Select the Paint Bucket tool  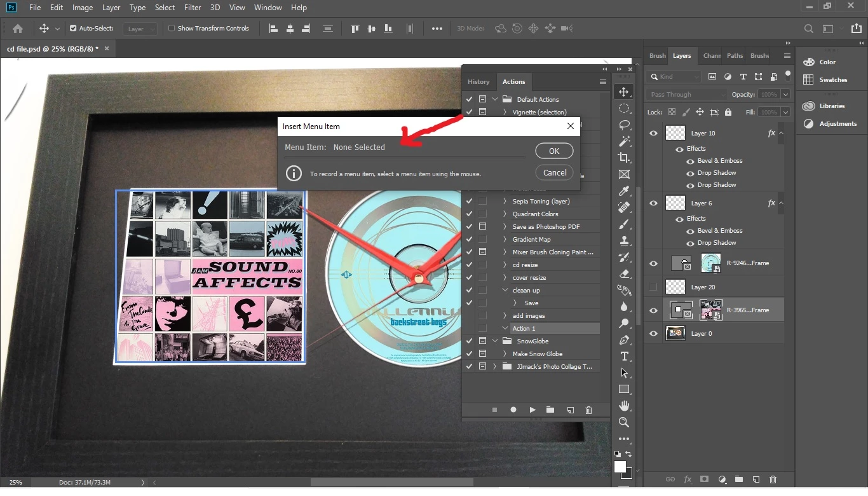coord(624,290)
